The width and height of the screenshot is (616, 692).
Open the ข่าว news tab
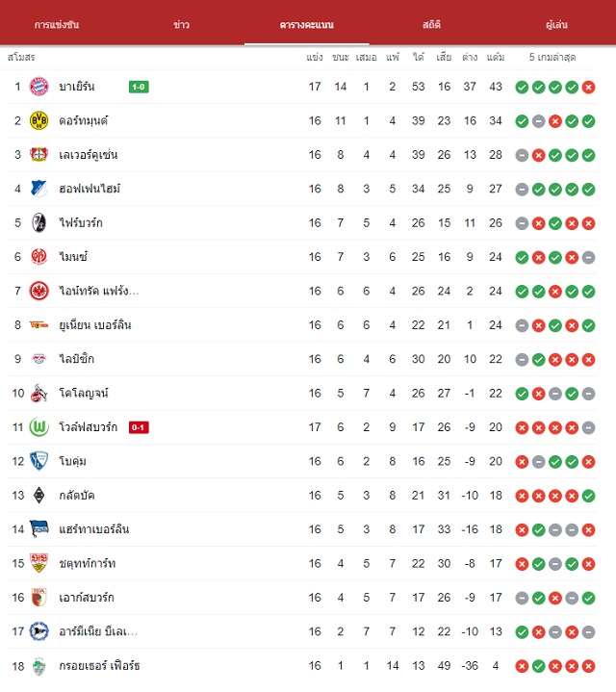click(x=181, y=24)
